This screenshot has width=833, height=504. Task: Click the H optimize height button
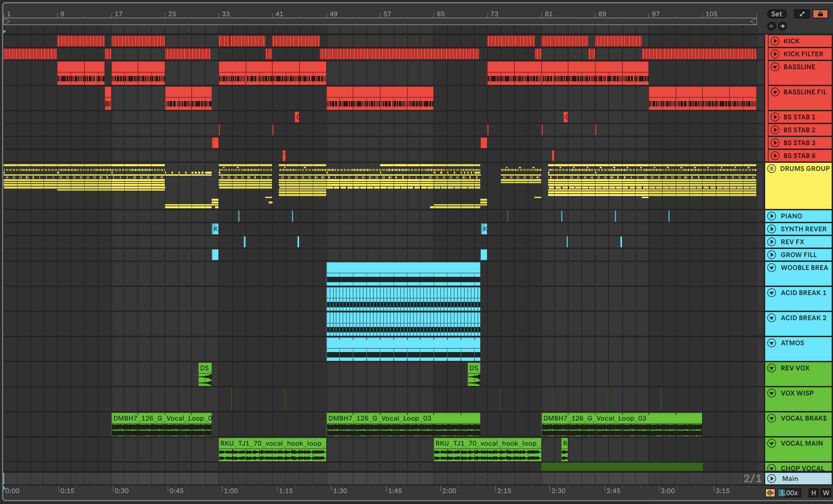pyautogui.click(x=813, y=493)
